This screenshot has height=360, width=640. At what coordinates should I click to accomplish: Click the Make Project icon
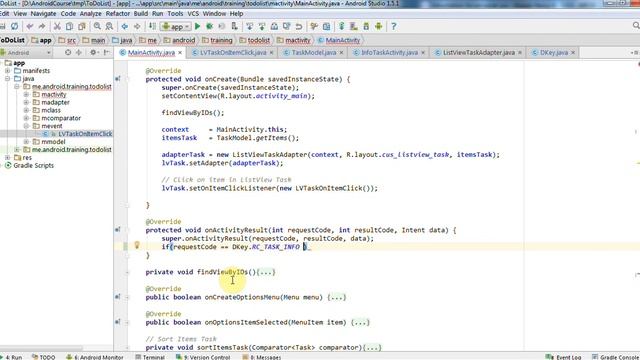pyautogui.click(x=152, y=27)
